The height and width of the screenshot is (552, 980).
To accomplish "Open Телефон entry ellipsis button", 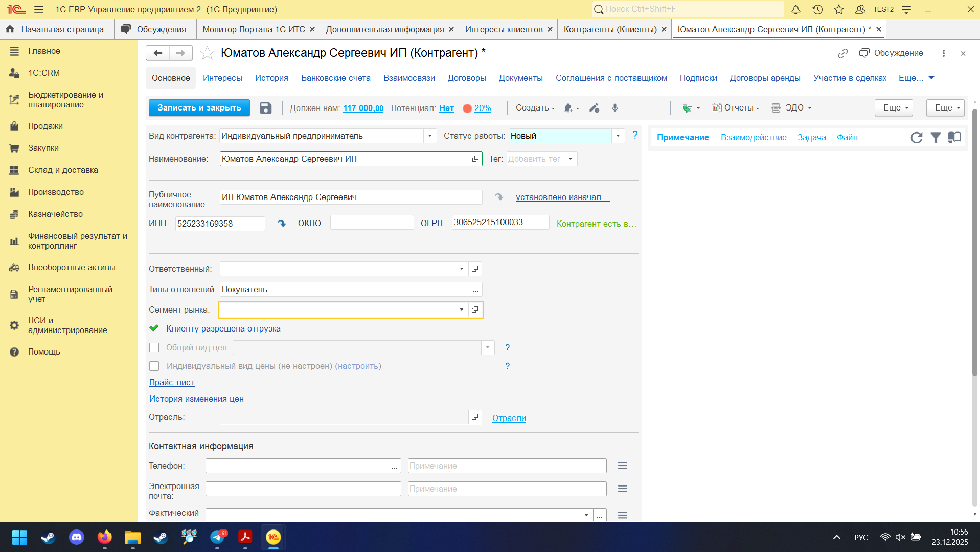I will coord(394,466).
